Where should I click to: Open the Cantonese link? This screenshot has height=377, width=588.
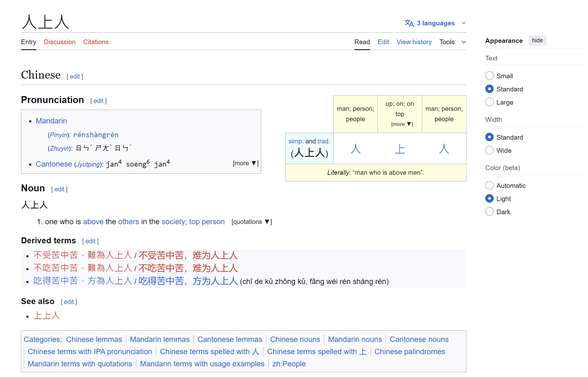54,164
